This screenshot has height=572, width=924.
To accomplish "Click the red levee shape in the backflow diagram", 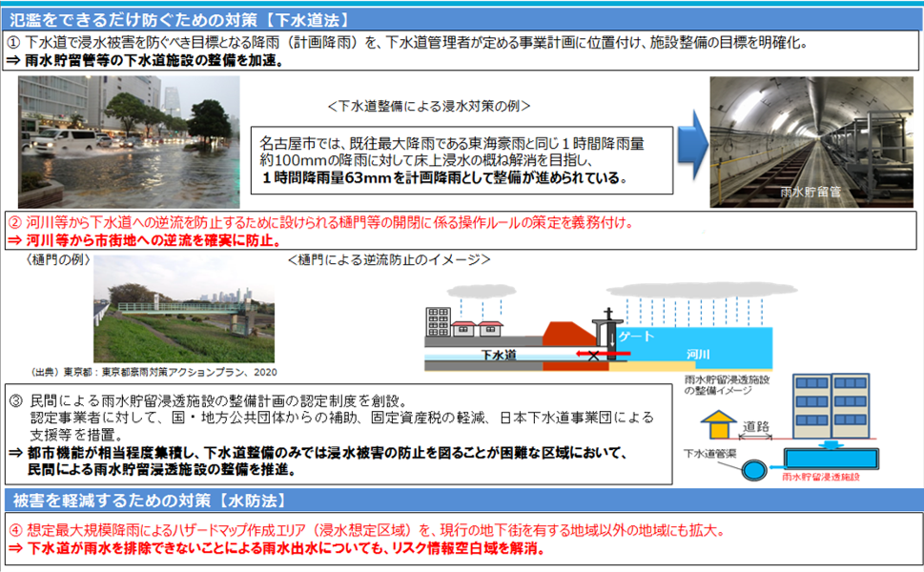I will pyautogui.click(x=568, y=334).
